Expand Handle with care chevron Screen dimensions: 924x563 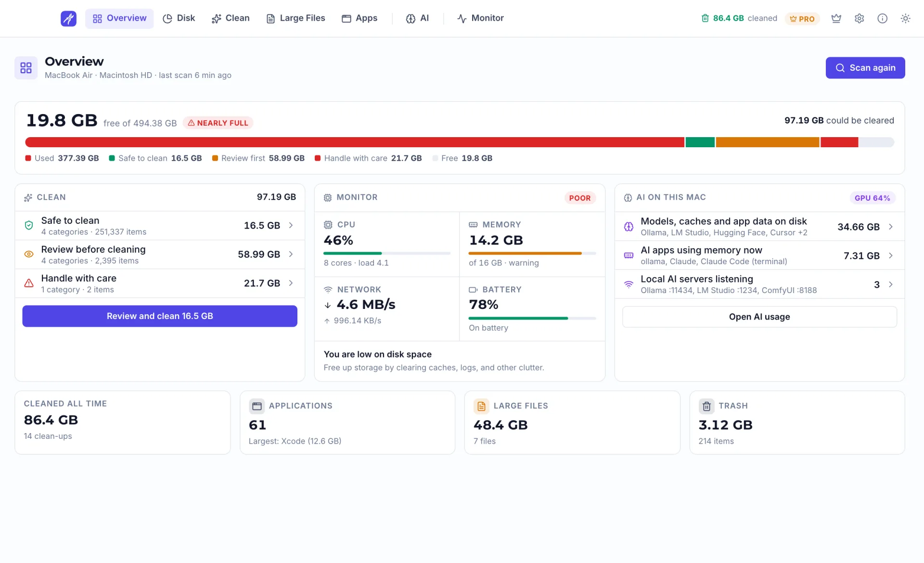(291, 283)
